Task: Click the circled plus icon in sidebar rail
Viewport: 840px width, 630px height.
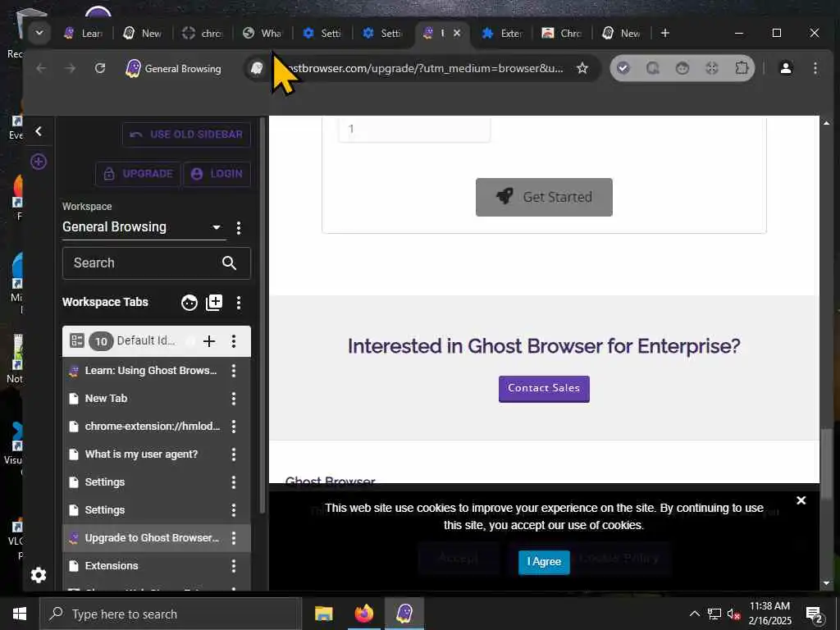Action: tap(39, 162)
